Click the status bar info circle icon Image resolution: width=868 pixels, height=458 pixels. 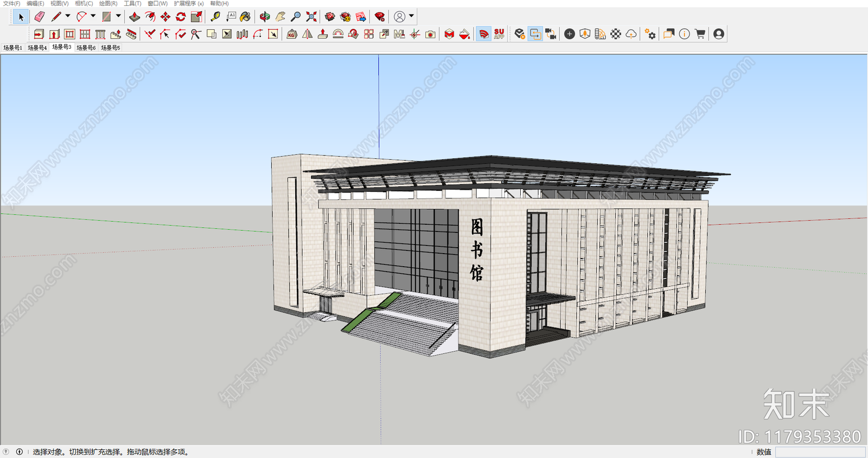(20, 451)
